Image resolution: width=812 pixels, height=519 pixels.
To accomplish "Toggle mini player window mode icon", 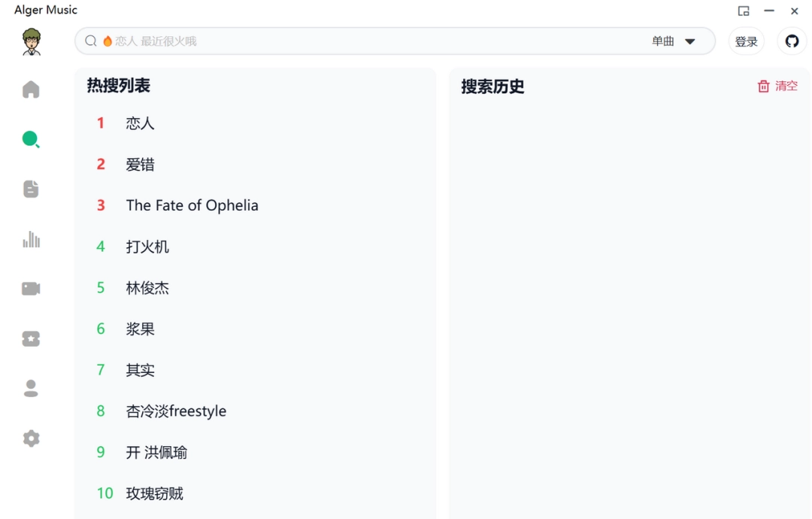I will [744, 11].
